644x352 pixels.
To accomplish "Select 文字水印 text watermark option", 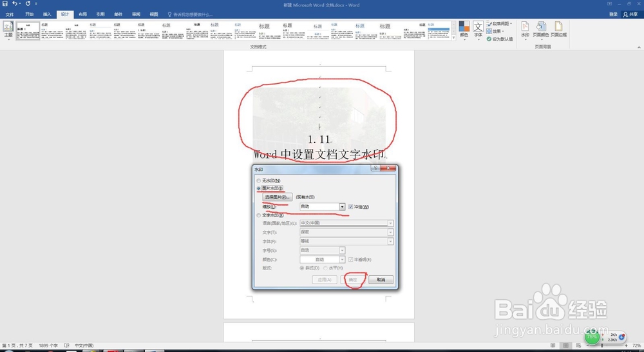I will pyautogui.click(x=270, y=215).
